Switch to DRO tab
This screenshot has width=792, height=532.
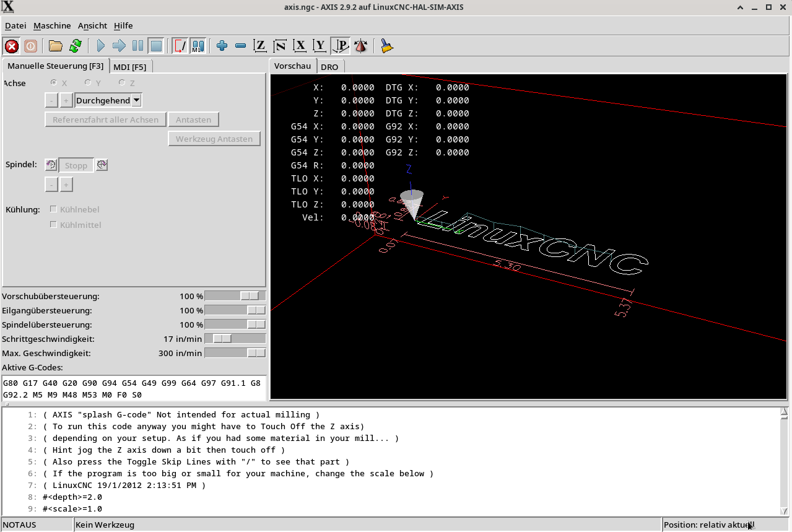pos(329,67)
